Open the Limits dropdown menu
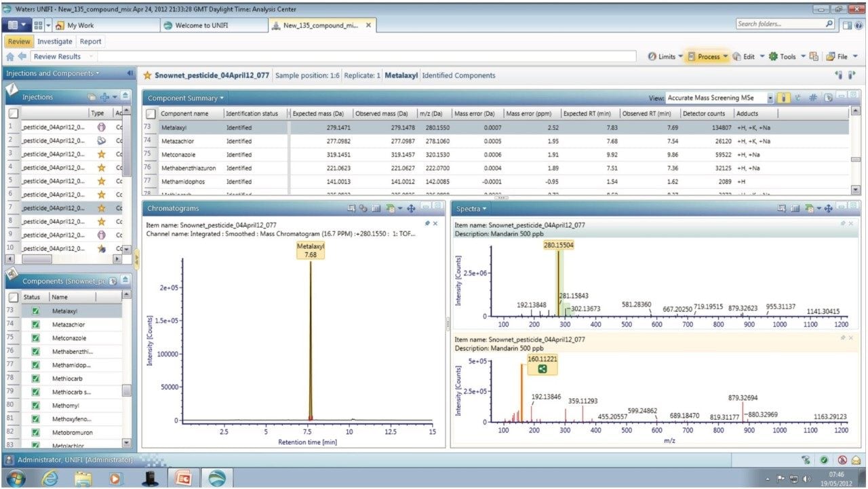Screen dimensions: 868x489 click(x=665, y=57)
